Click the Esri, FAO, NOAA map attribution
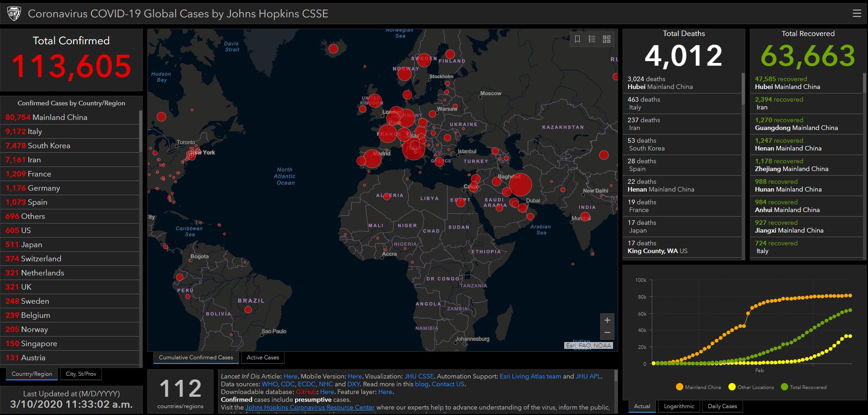Screen dimensions: 868x415 click(x=588, y=346)
